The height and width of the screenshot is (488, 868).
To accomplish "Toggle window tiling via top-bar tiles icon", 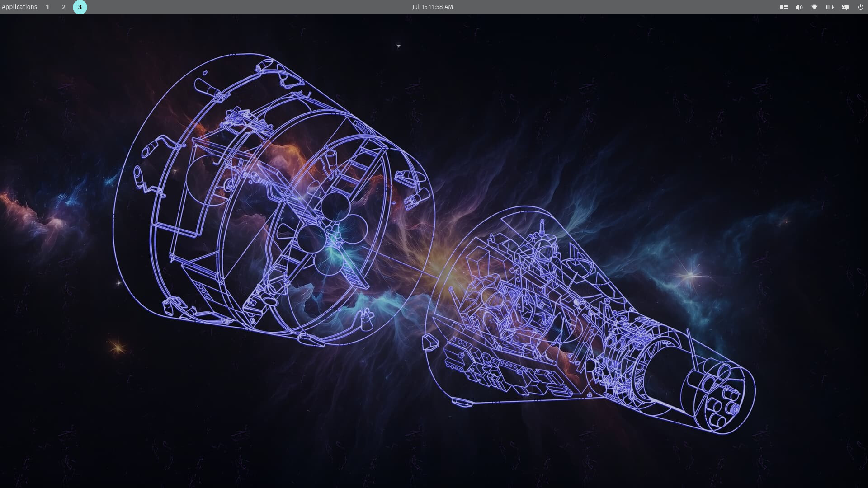I will 784,7.
